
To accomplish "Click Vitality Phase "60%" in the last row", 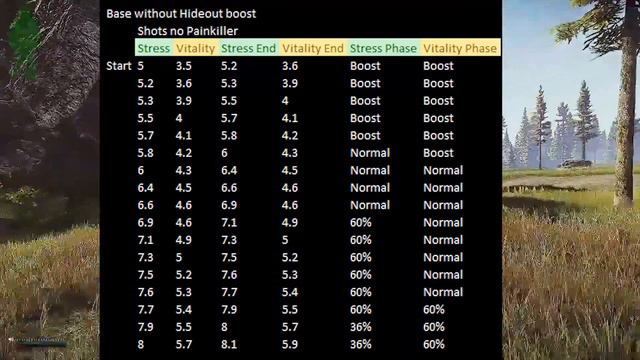I will [434, 344].
